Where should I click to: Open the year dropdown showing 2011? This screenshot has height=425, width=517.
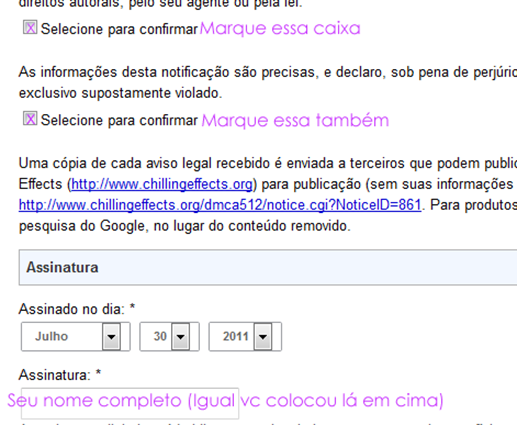pyautogui.click(x=245, y=336)
